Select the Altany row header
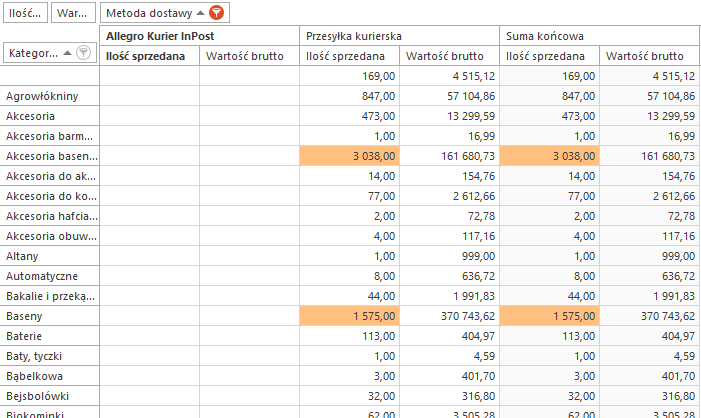 (50, 256)
